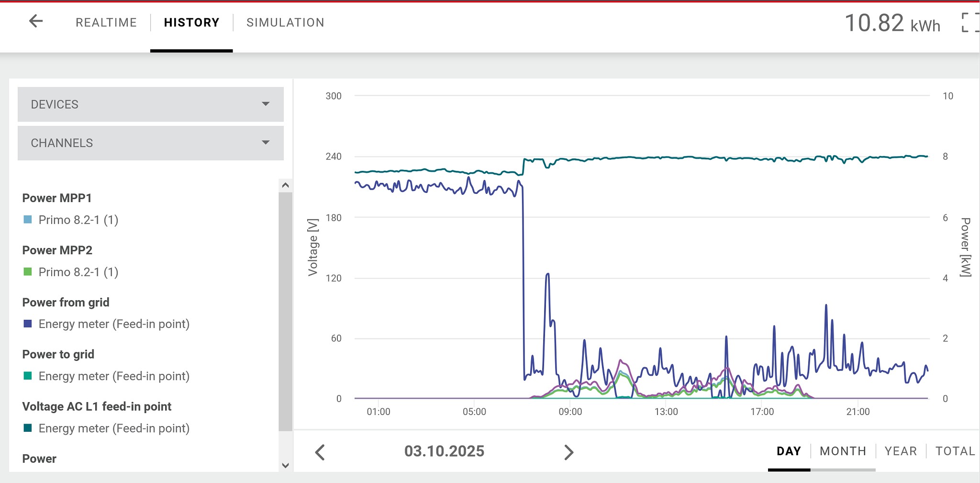Open the SIMULATION tab
The image size is (980, 483).
285,22
